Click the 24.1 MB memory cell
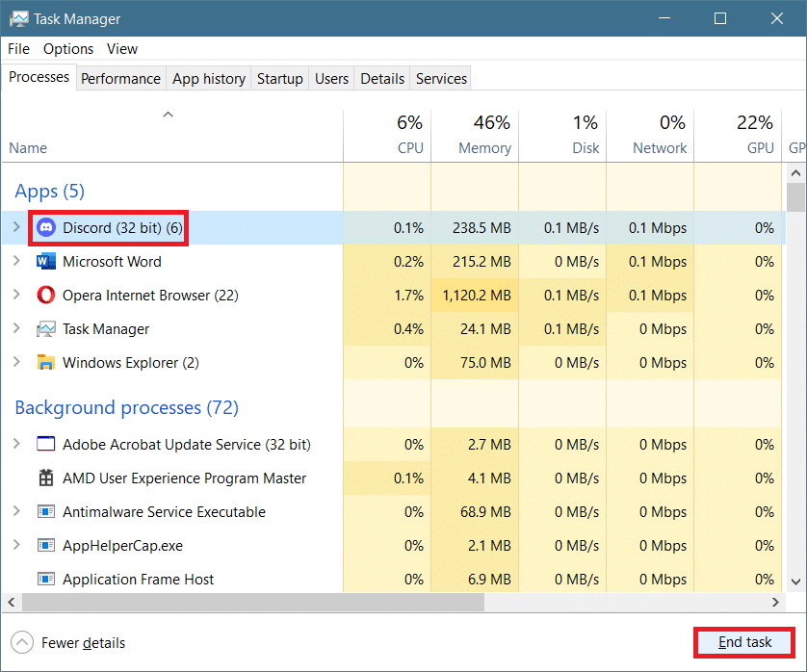The image size is (807, 672). click(475, 329)
